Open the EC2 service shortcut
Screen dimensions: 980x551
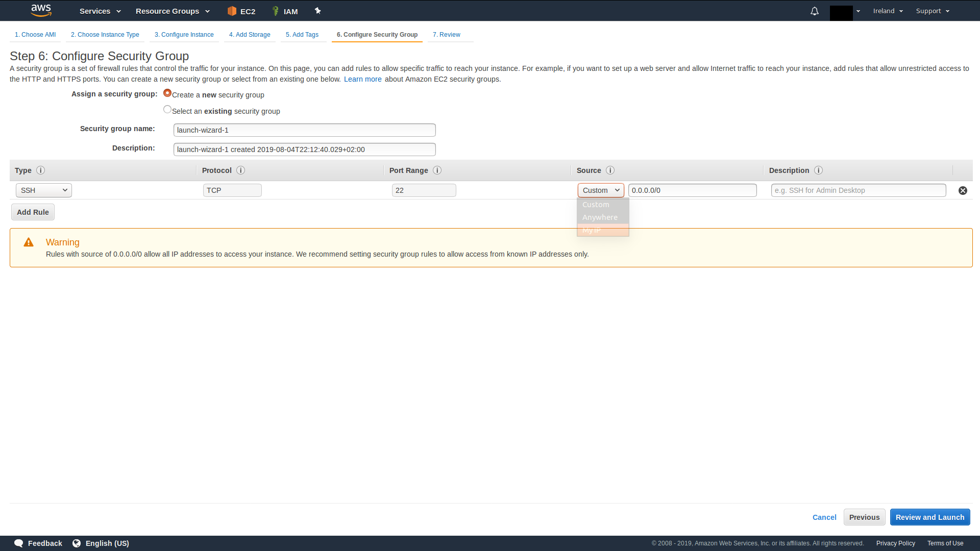pos(241,11)
